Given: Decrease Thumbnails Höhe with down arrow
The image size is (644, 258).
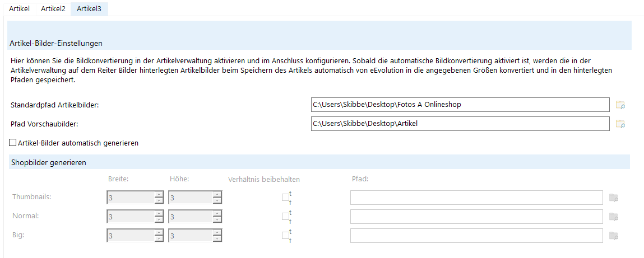Looking at the screenshot, I should 217,200.
